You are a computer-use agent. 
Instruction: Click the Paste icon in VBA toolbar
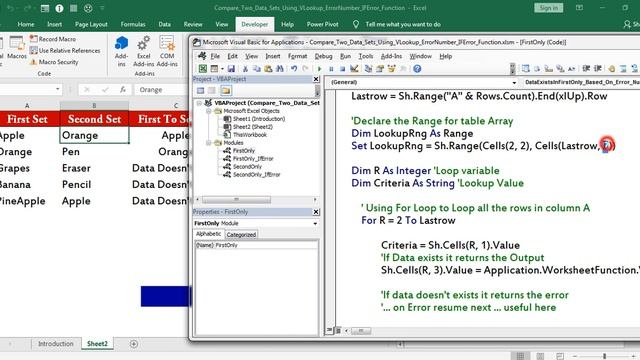(x=268, y=69)
